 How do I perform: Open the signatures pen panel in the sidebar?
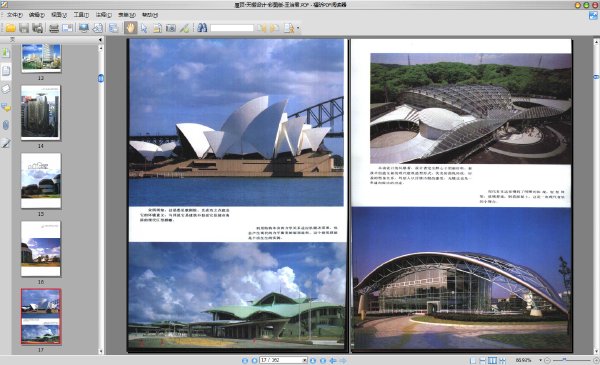tap(6, 143)
